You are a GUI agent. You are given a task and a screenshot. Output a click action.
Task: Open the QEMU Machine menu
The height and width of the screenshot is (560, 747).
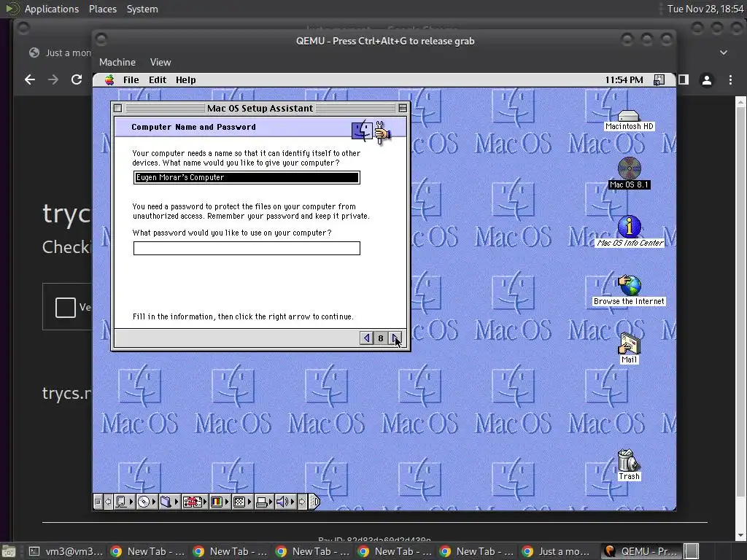pos(117,63)
